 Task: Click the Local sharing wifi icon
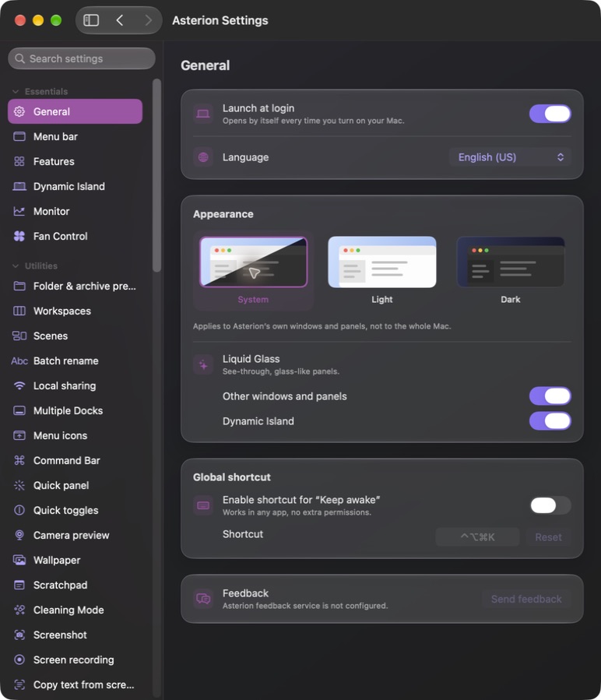coord(19,385)
